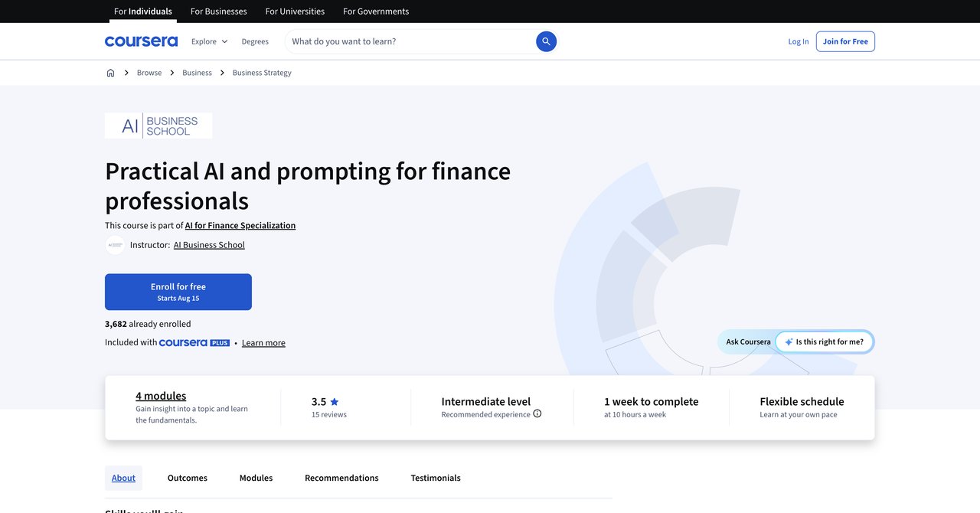
Task: Switch to the Recommendations tab
Action: click(x=341, y=478)
